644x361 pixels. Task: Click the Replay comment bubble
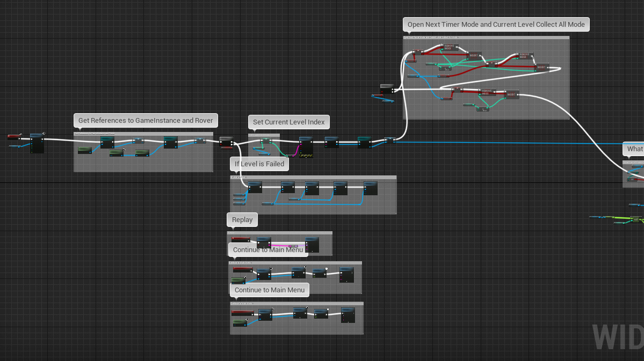(x=242, y=219)
